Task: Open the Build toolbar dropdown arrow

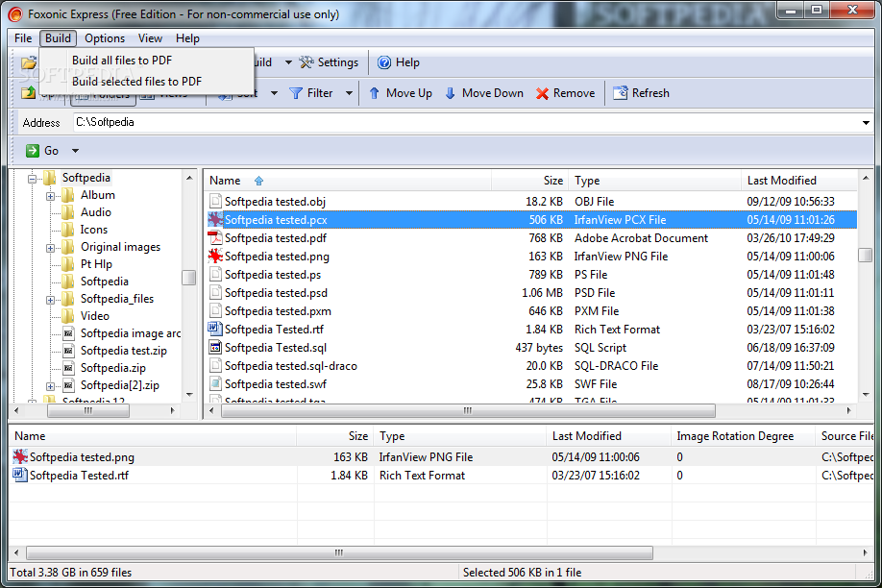Action: pyautogui.click(x=288, y=62)
